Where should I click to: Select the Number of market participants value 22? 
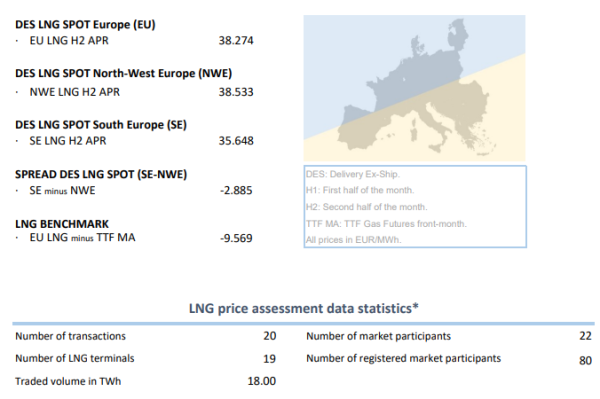585,336
